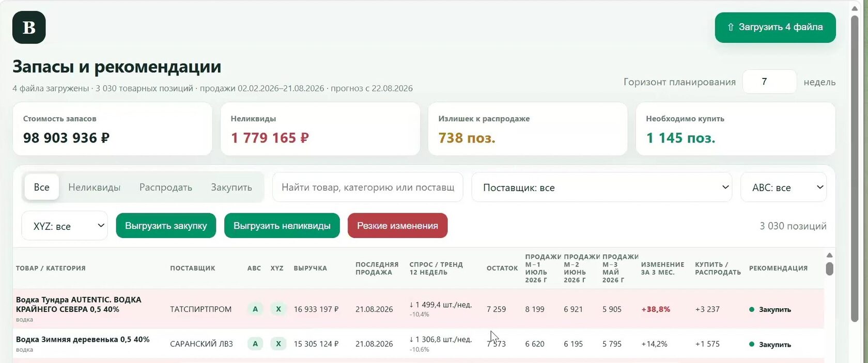This screenshot has height=363, width=868.
Task: Click the +3 237 purchase quantity
Action: pos(707,309)
